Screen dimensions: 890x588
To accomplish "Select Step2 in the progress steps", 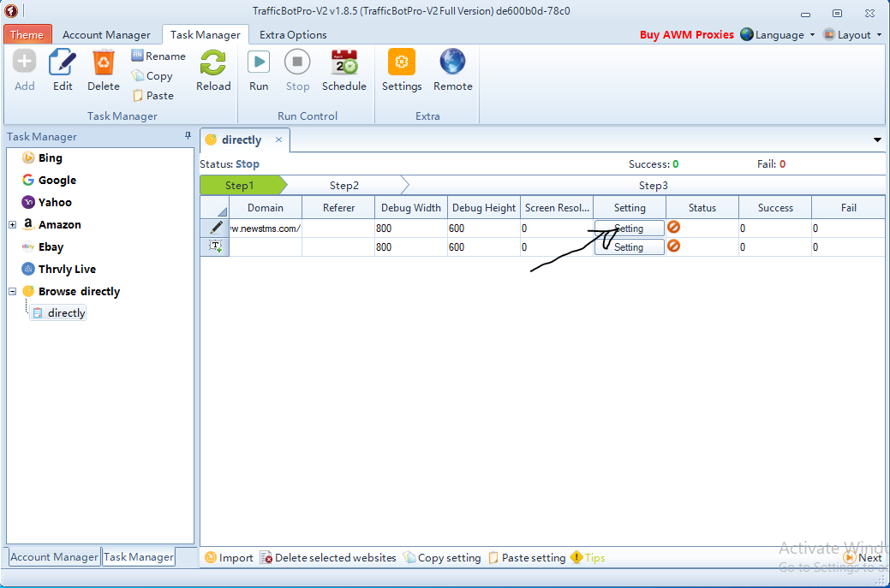I will (x=343, y=186).
